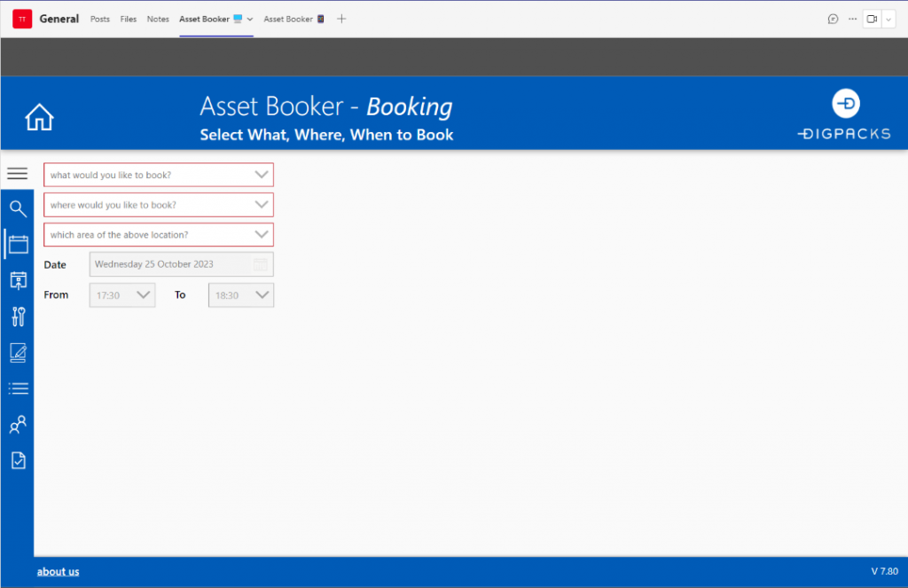Expand the 'what would you like to book?' dropdown
The height and width of the screenshot is (588, 908).
262,175
